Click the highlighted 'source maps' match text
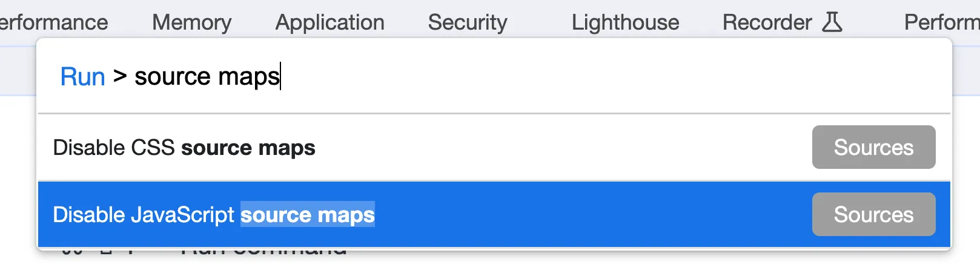 [308, 215]
